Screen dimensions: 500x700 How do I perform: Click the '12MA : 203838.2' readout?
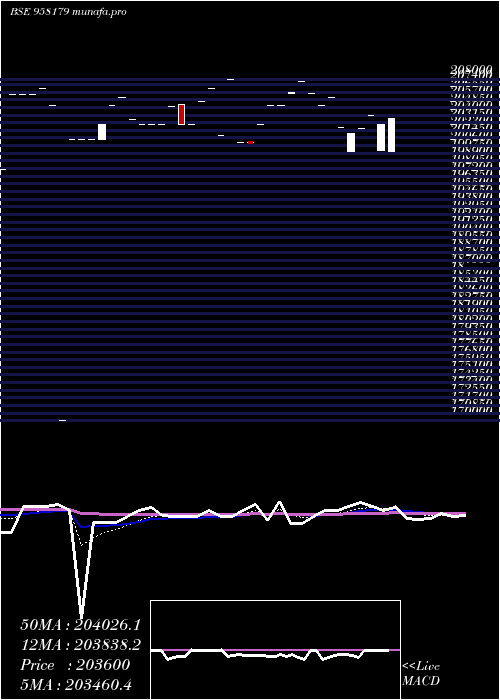[x=81, y=645]
